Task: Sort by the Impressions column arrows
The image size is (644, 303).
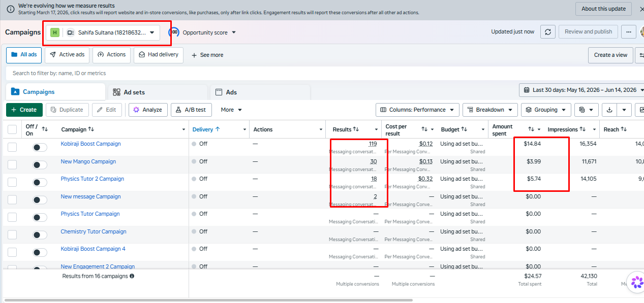Action: [582, 129]
